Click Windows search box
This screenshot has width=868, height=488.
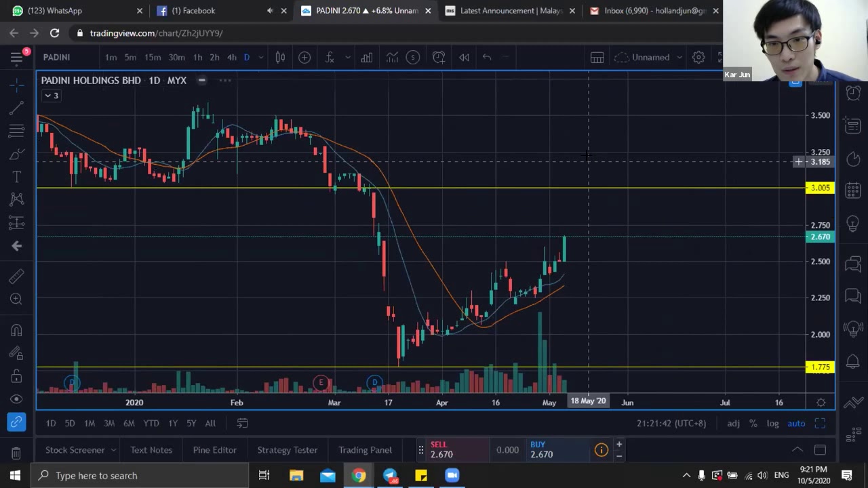click(x=140, y=476)
